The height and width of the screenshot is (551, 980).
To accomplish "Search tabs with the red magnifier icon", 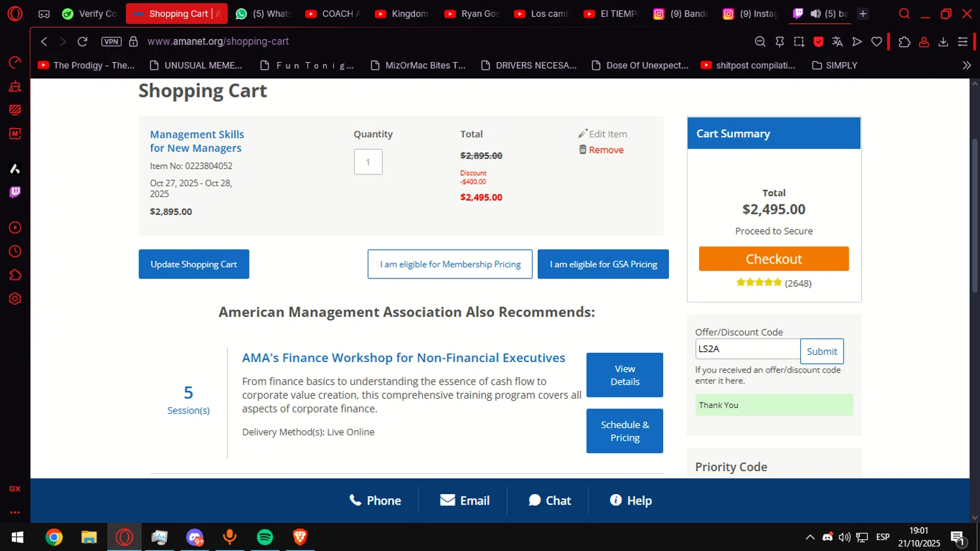I will point(904,14).
